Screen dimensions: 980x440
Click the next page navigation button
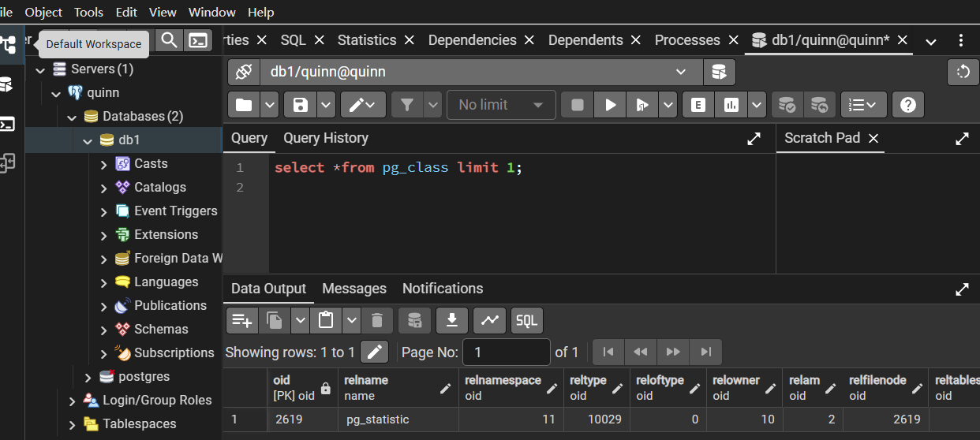coord(673,352)
